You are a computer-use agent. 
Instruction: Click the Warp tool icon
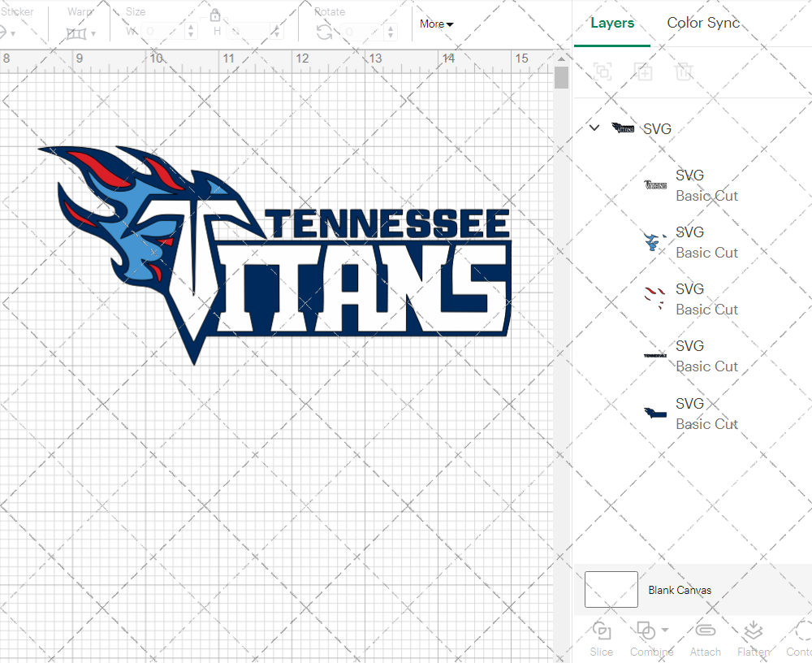76,33
